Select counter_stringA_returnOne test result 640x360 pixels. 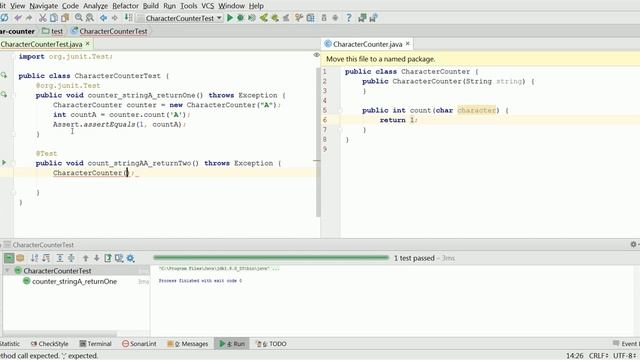click(x=74, y=281)
